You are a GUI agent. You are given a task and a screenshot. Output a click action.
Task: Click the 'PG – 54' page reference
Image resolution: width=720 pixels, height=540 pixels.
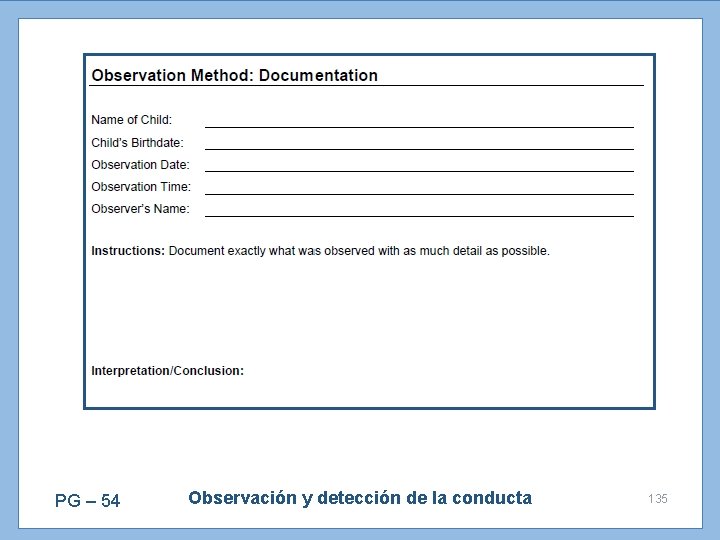87,501
